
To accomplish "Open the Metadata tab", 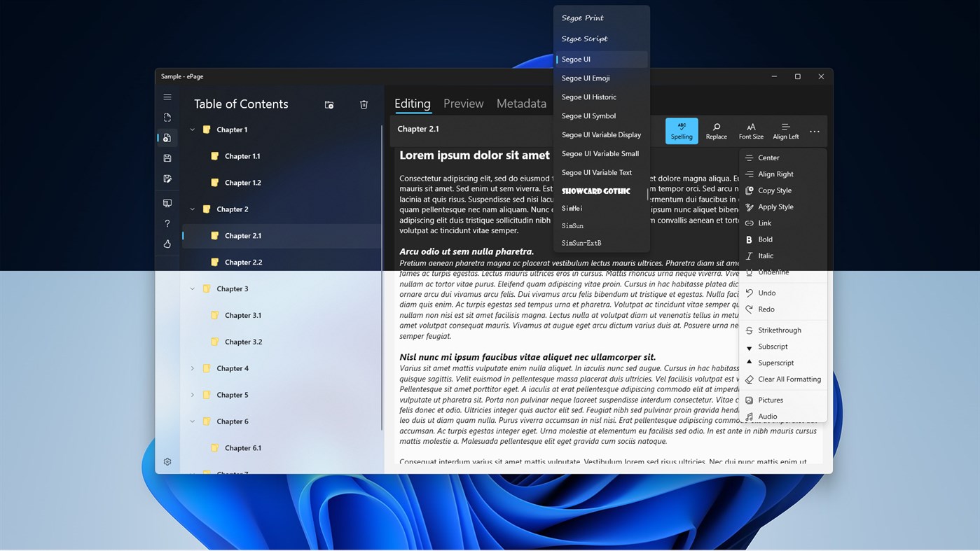I will [x=521, y=103].
